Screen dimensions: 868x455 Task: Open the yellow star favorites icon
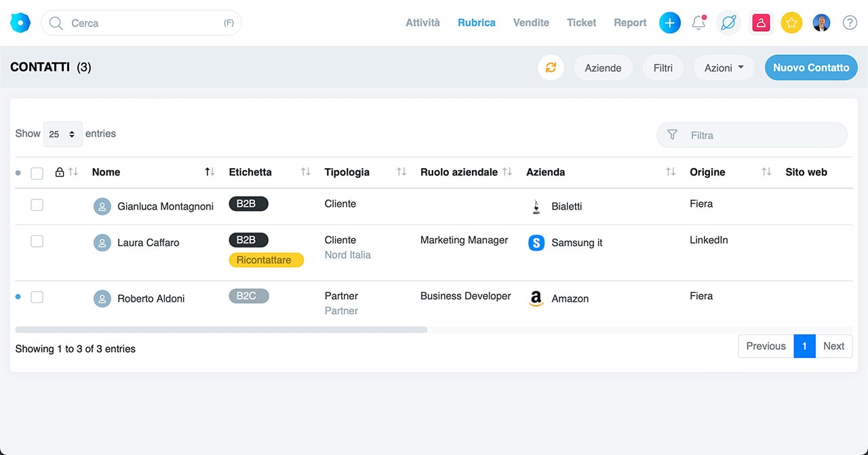point(791,23)
